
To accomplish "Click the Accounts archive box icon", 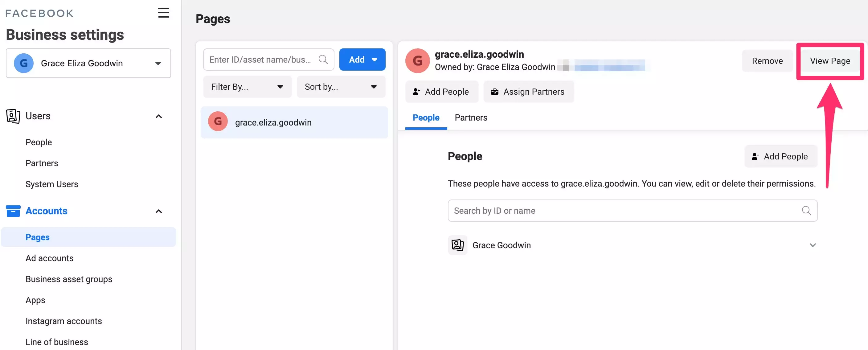I will (x=13, y=211).
